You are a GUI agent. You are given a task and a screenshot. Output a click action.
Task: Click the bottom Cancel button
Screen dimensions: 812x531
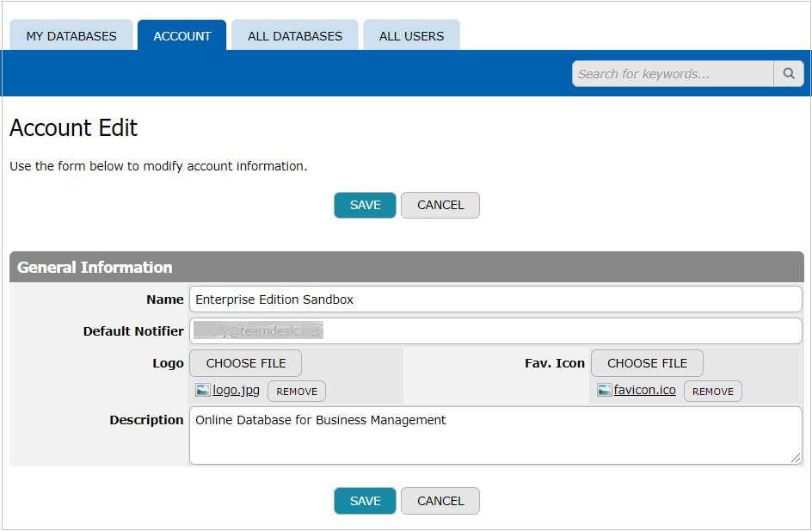[440, 501]
